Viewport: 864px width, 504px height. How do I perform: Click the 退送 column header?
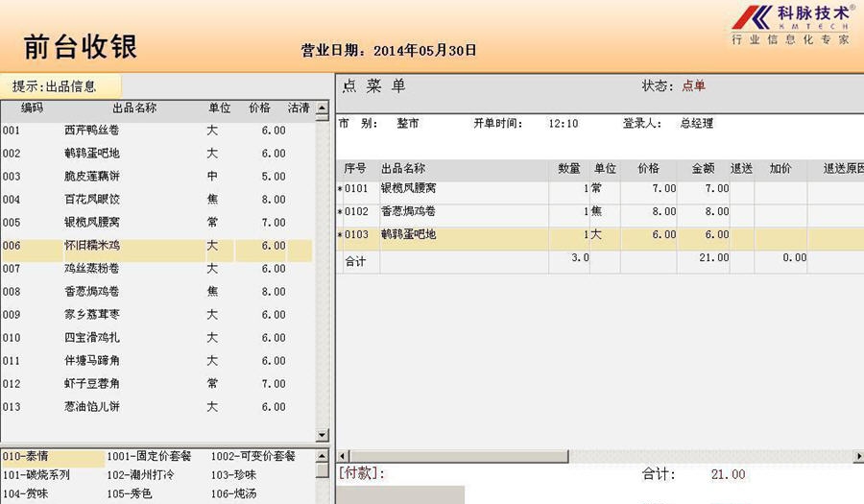coord(742,169)
